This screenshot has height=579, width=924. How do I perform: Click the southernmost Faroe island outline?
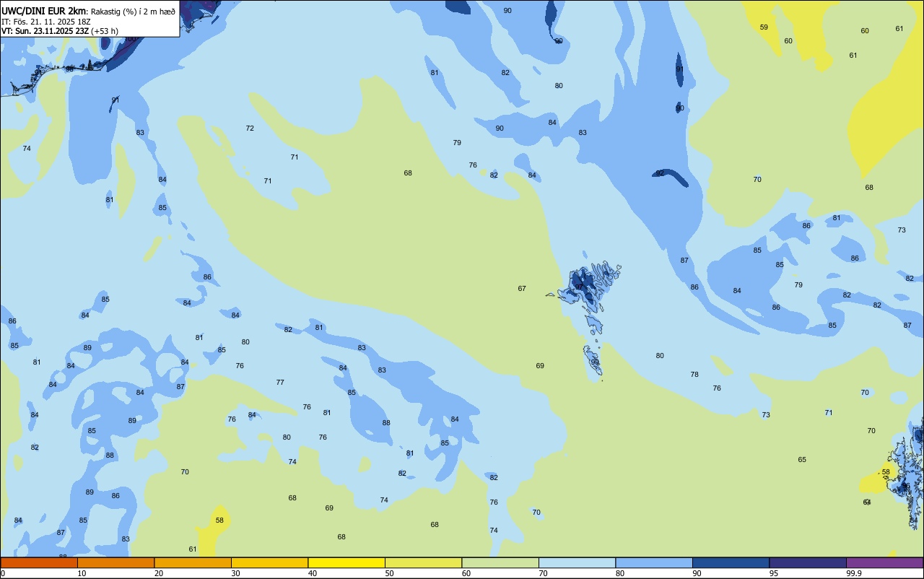(x=593, y=359)
